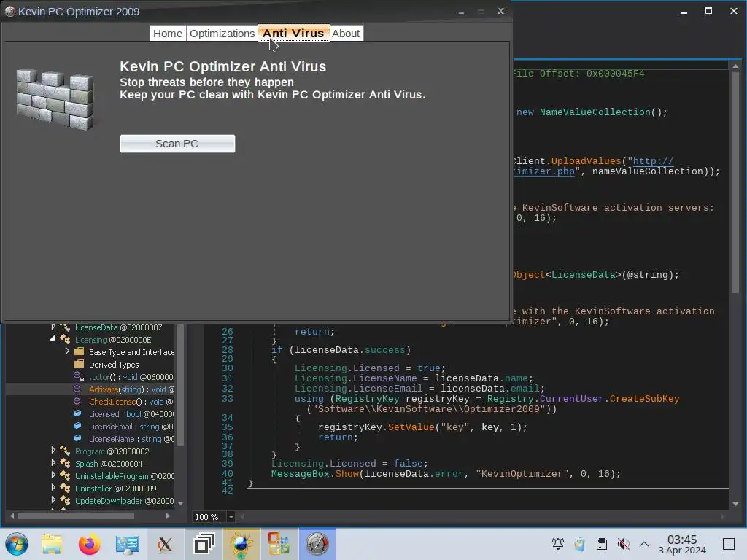Expand the UpdateDownloader tree node

point(53,500)
